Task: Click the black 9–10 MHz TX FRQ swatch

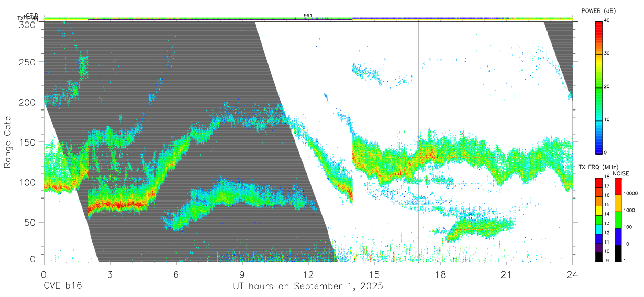Action: pyautogui.click(x=598, y=256)
